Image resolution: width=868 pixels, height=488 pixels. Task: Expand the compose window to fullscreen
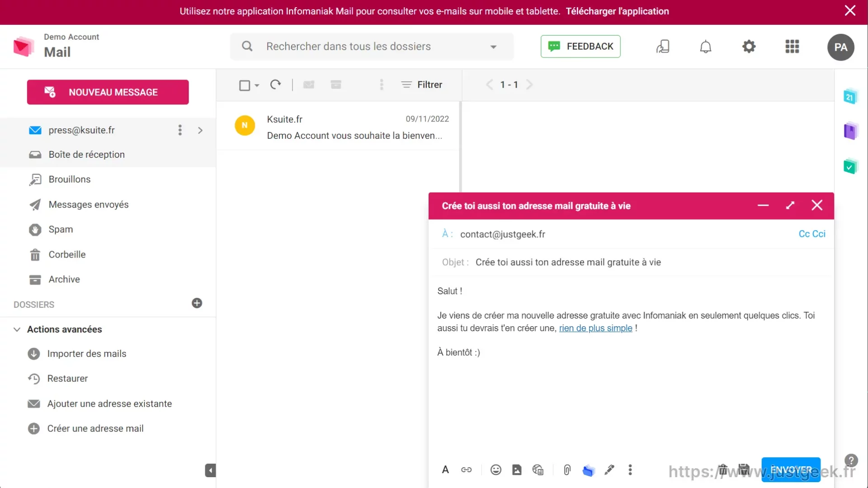(x=790, y=206)
